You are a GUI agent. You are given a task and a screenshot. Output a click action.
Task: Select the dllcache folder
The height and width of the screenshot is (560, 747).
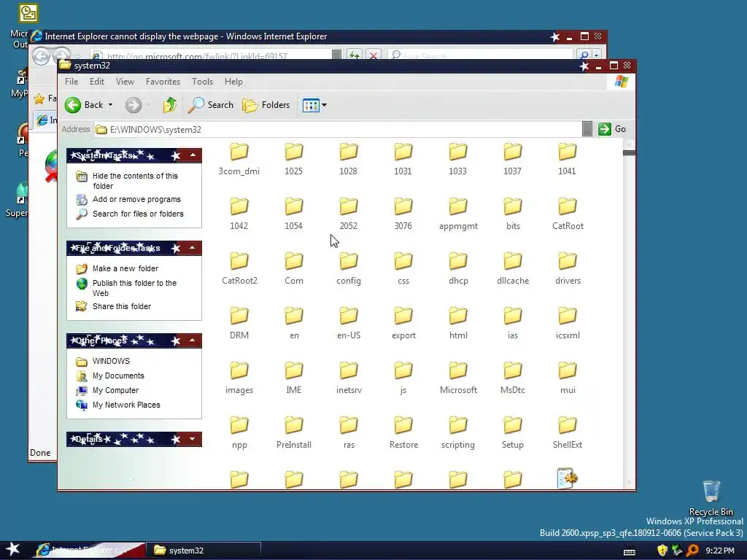[513, 268]
